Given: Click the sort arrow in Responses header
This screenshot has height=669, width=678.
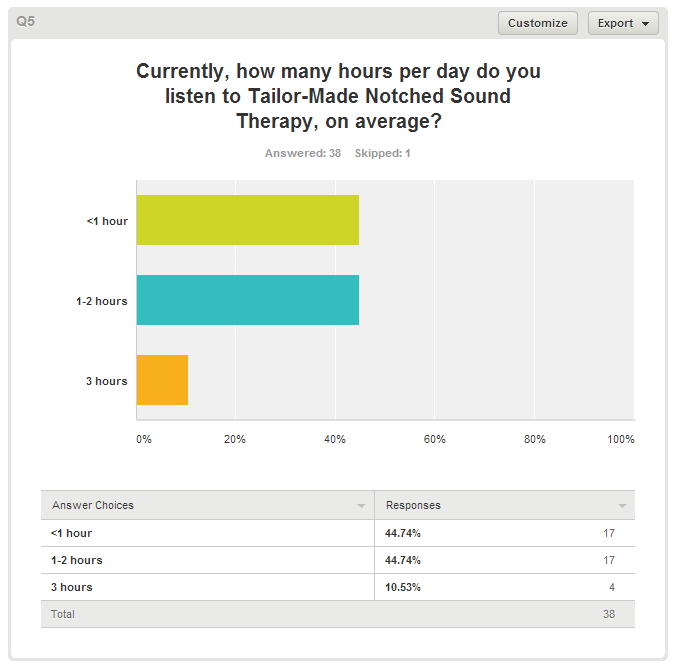Looking at the screenshot, I should [x=623, y=506].
